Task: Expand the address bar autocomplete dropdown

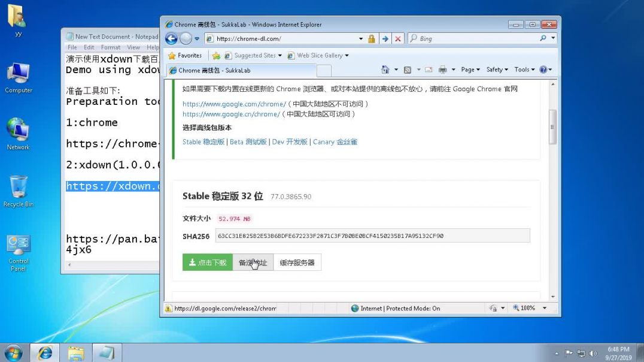Action: point(361,39)
